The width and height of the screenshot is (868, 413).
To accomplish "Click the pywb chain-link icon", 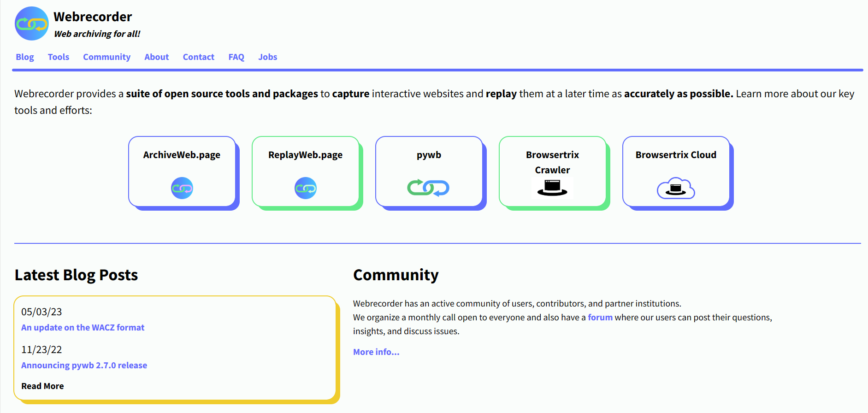I will tap(428, 188).
